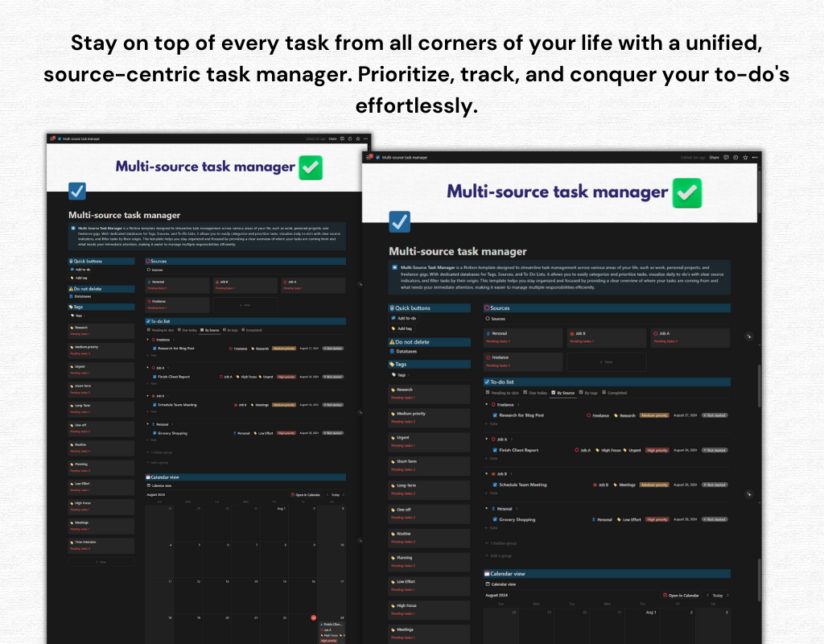Check off Research for Blog Post in right window
The image size is (824, 644).
point(495,415)
